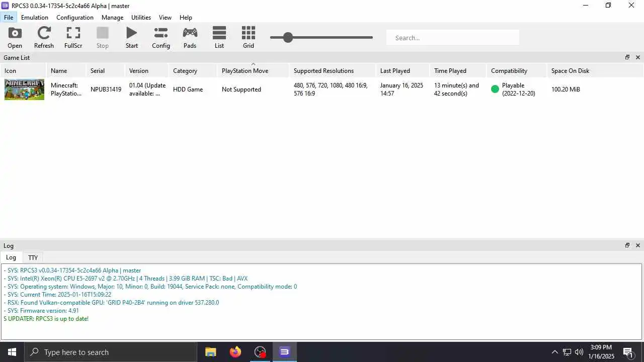Open File Explorer from taskbar
Viewport: 644px width, 362px height.
pos(211,352)
